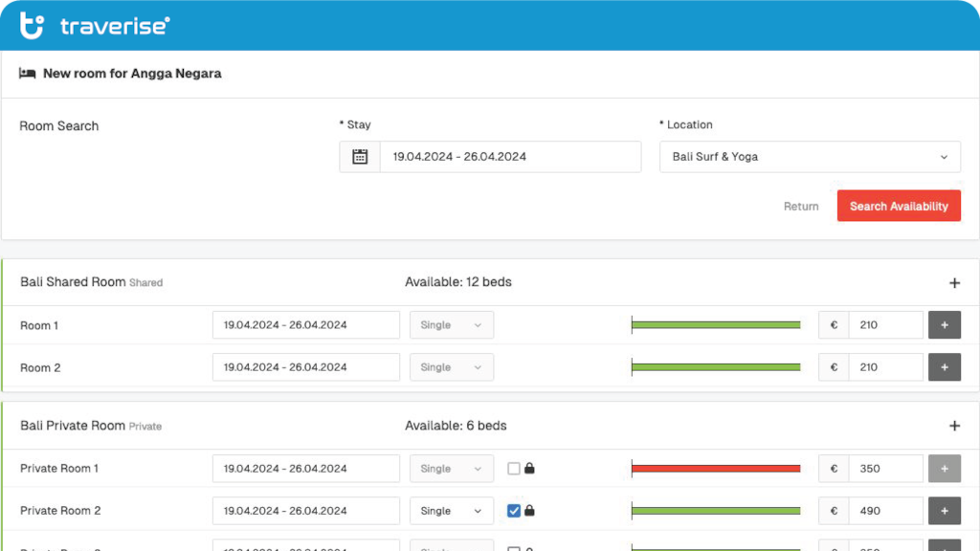Screen dimensions: 980x551
Task: Click the Search Availability button
Action: (899, 206)
